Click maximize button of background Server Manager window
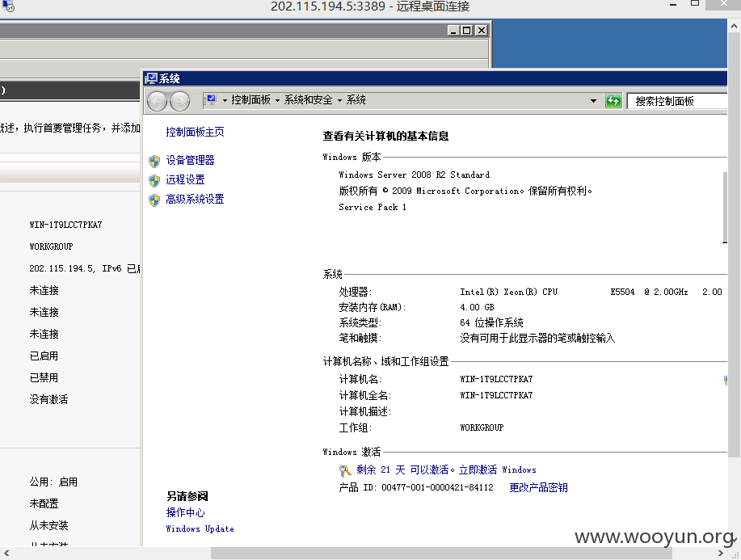The height and width of the screenshot is (560, 741). 466,30
